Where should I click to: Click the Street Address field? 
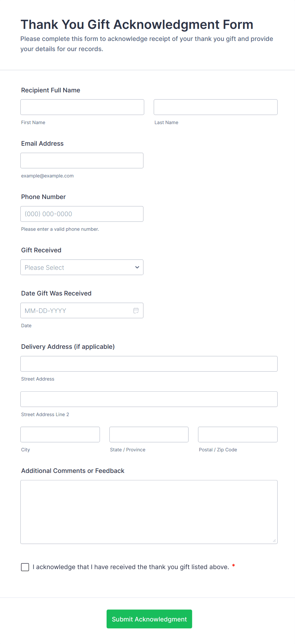tap(149, 364)
